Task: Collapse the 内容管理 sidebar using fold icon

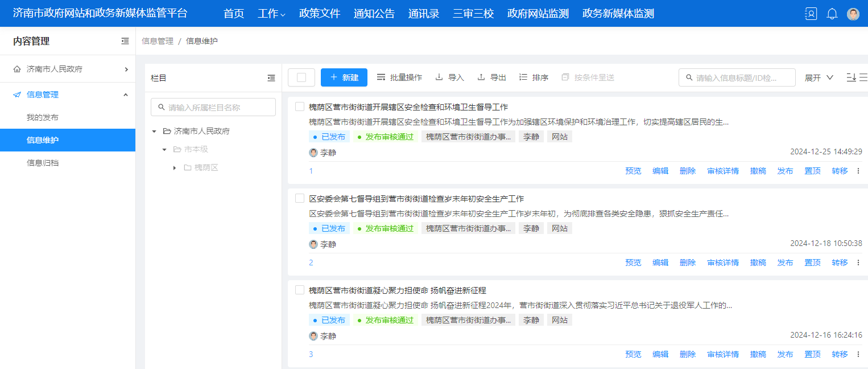Action: point(125,41)
